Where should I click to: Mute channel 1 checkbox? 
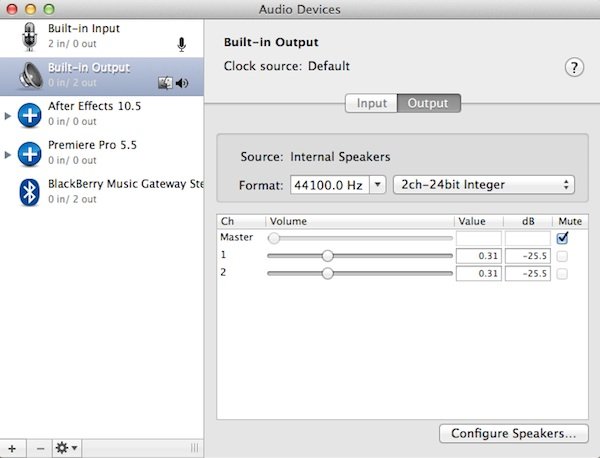(562, 256)
